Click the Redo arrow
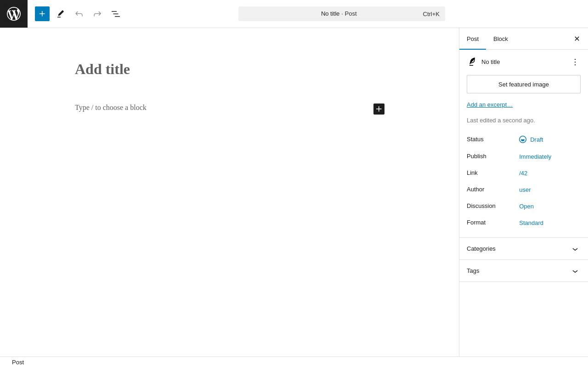The height and width of the screenshot is (368, 588). tap(97, 14)
